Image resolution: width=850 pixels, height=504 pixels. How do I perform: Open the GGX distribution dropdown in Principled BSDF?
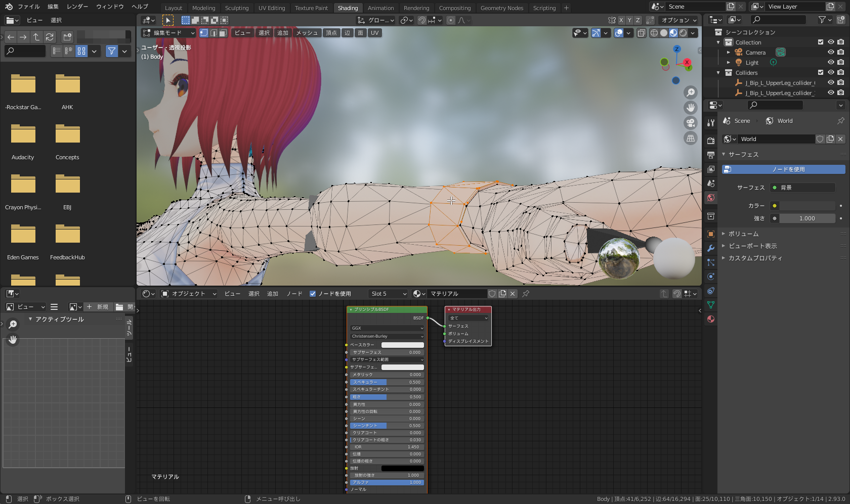click(x=388, y=328)
